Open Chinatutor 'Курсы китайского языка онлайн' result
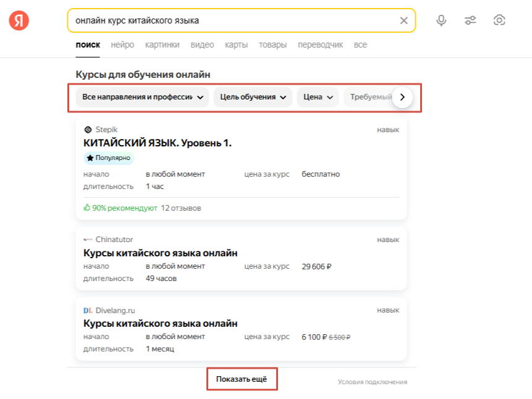Viewport: 532px width, 399px height. coord(160,253)
